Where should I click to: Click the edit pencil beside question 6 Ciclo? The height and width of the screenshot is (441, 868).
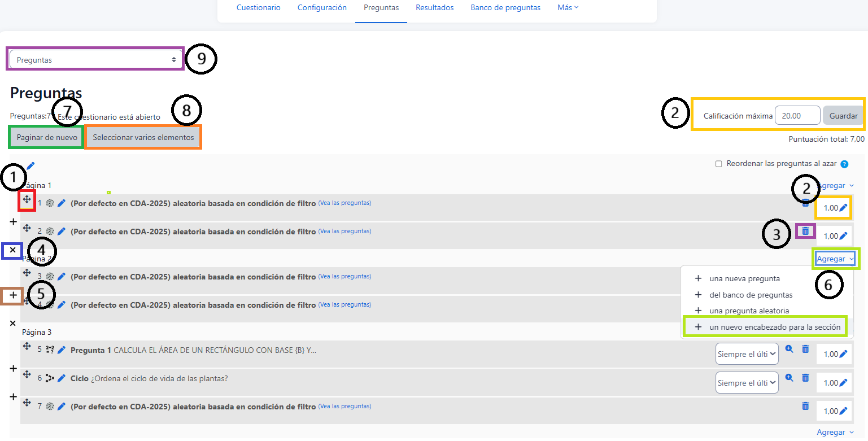tap(62, 378)
